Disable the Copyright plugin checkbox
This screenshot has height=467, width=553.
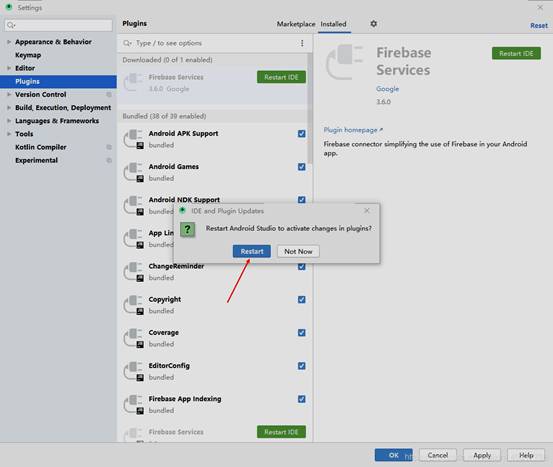pyautogui.click(x=302, y=299)
